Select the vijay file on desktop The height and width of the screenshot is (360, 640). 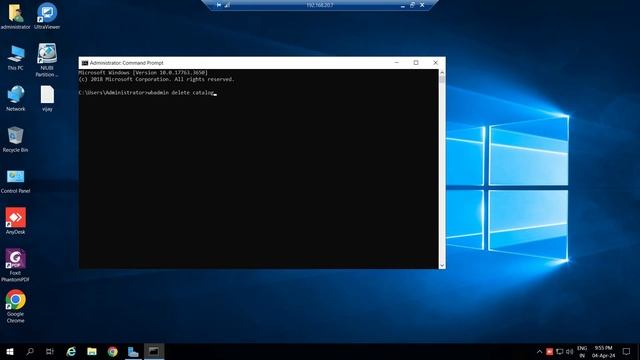coord(47,98)
